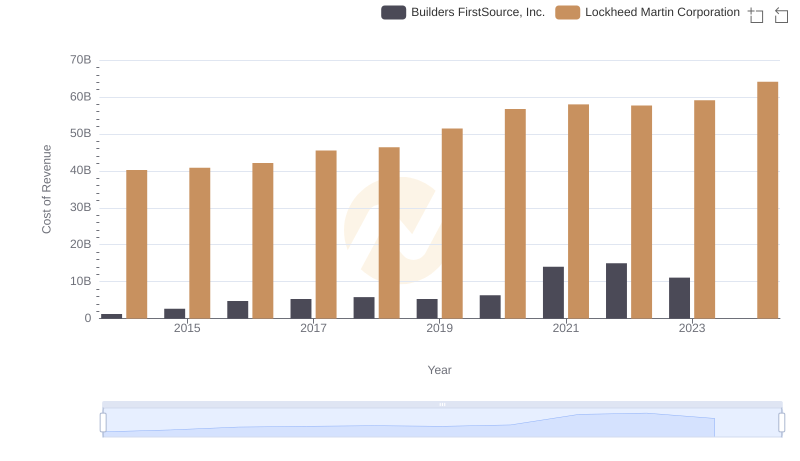Click the Lockheed Martin bar for 2017
800x461 pixels.
tap(326, 235)
